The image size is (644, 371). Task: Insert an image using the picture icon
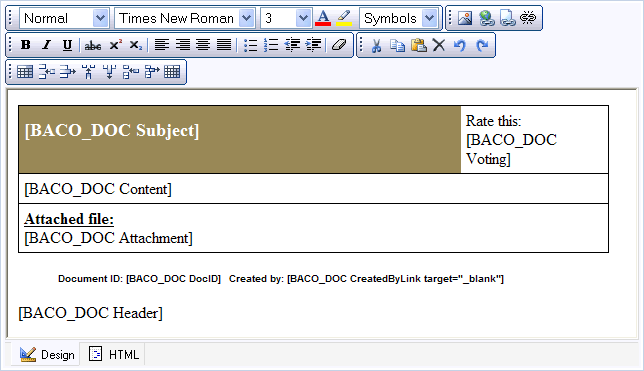point(465,18)
